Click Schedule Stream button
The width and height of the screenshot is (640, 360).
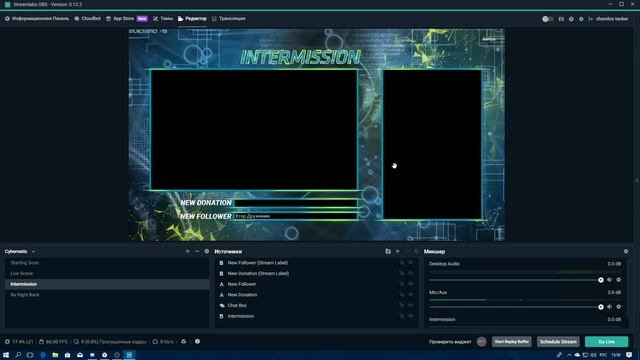click(x=558, y=342)
